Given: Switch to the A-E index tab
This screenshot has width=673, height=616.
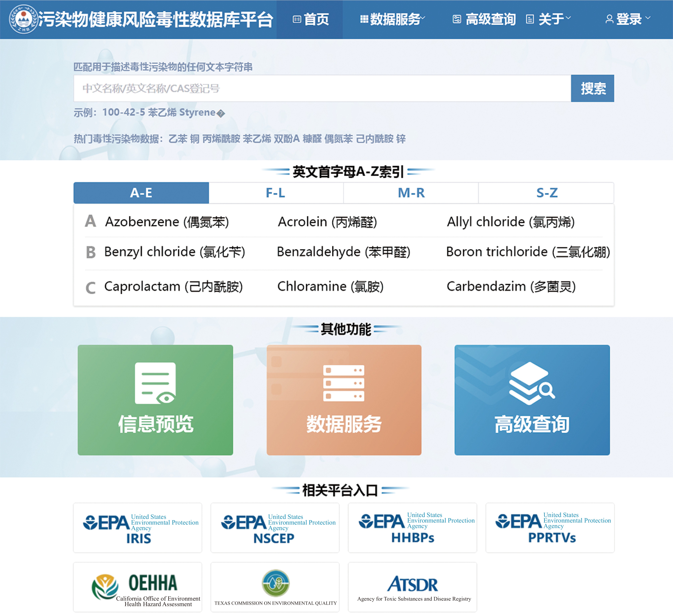Looking at the screenshot, I should tap(141, 193).
